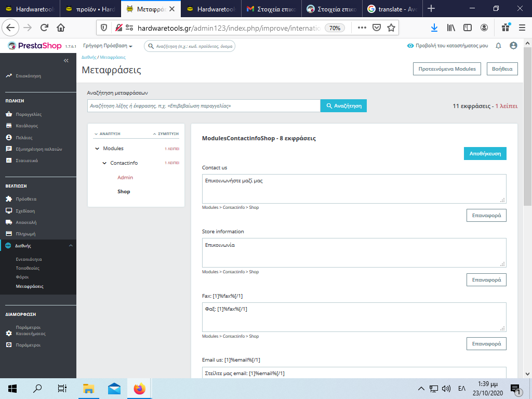This screenshot has width=532, height=399.
Task: Click the PrestaShop logo
Action: click(x=35, y=46)
